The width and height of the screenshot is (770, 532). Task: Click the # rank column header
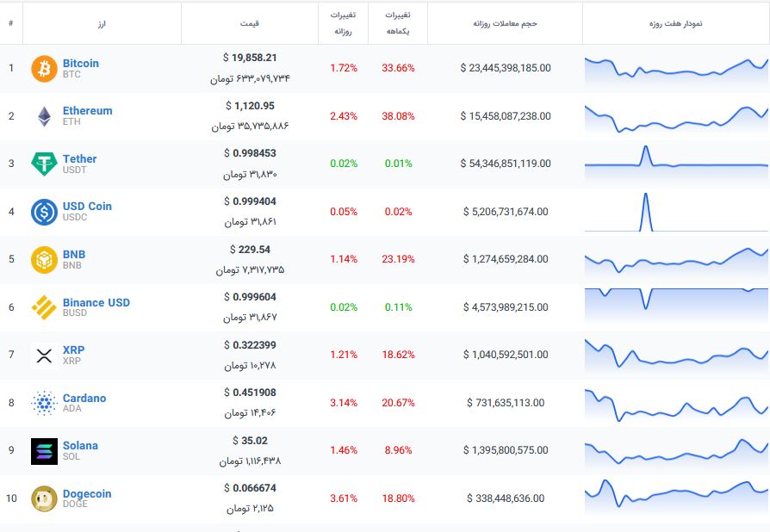[x=11, y=23]
